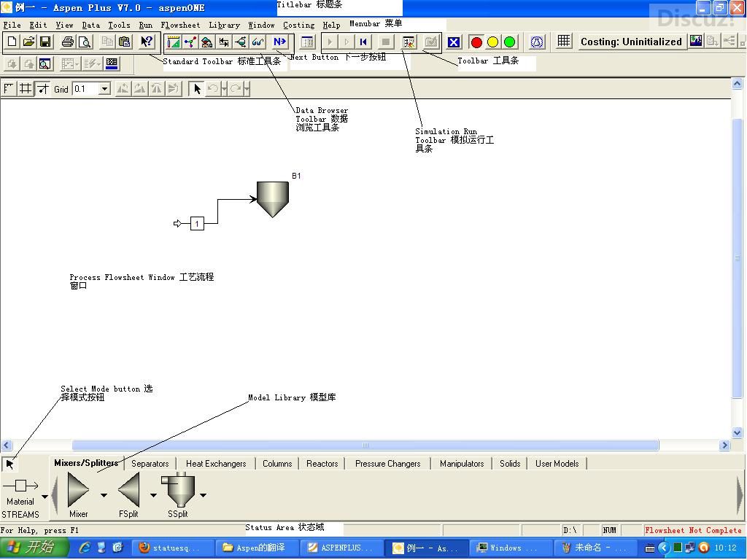Screen dimensions: 747x560
Task: Click the yellow circle status button
Action: click(x=492, y=42)
